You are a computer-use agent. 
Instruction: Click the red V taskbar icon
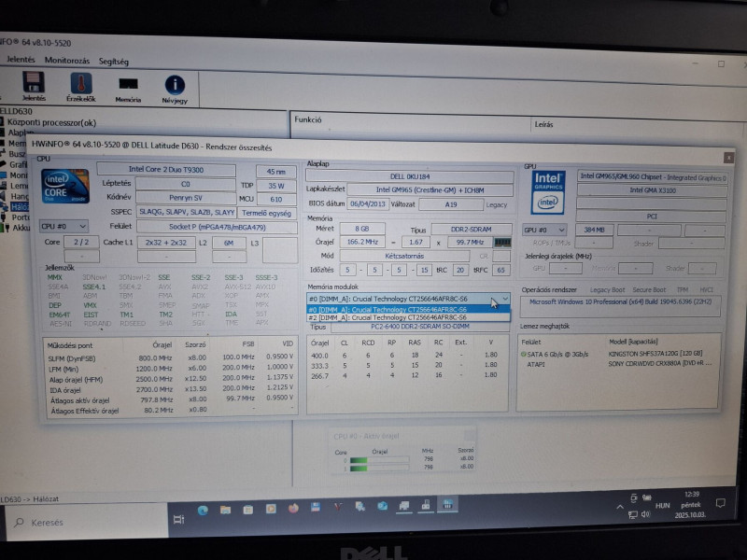[338, 507]
